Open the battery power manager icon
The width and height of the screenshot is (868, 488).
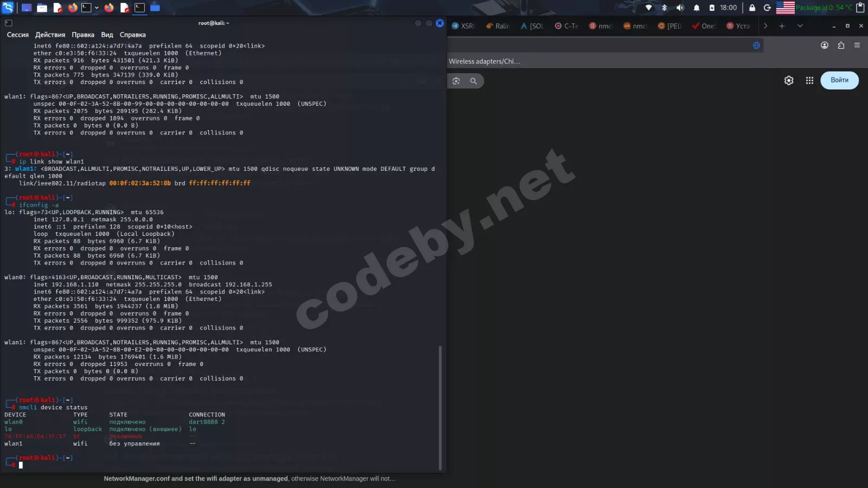712,8
